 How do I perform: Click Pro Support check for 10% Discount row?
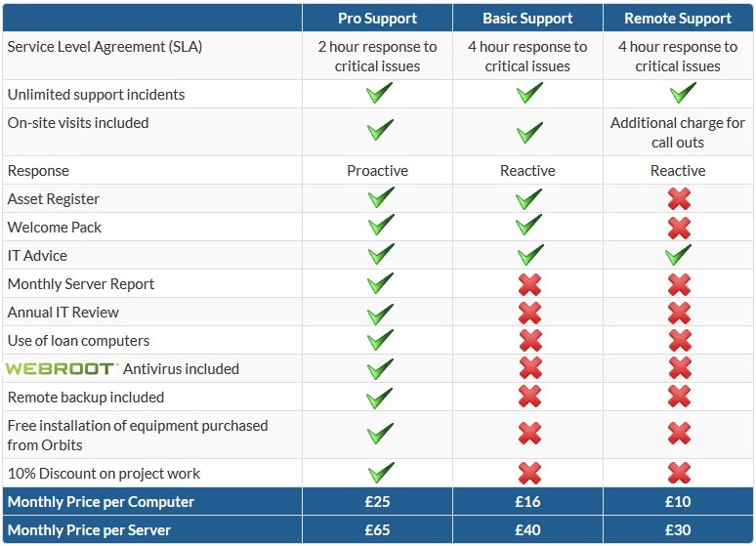point(378,474)
